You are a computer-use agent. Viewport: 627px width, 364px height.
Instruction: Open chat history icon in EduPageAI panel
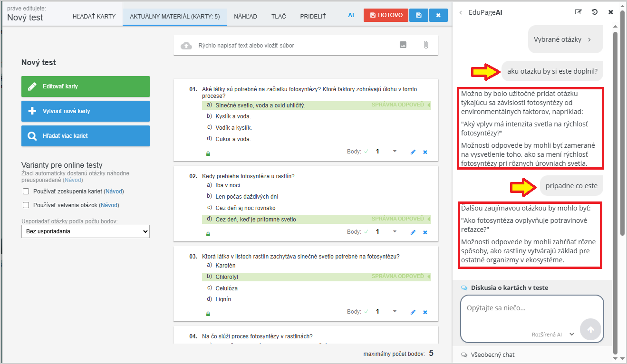click(595, 12)
